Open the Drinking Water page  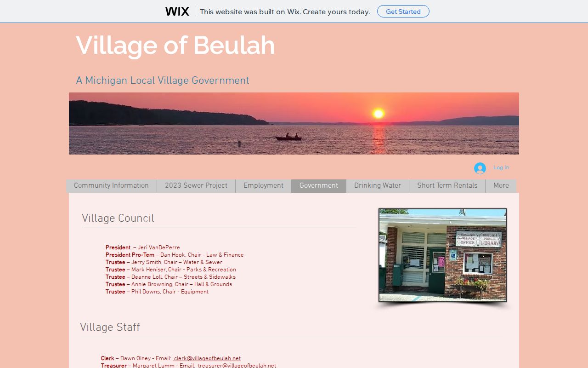378,186
